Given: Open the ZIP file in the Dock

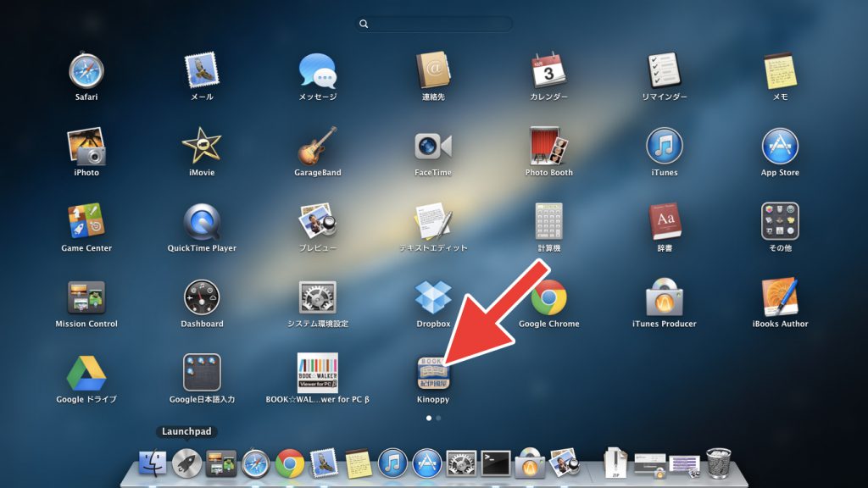Looking at the screenshot, I should click(615, 463).
